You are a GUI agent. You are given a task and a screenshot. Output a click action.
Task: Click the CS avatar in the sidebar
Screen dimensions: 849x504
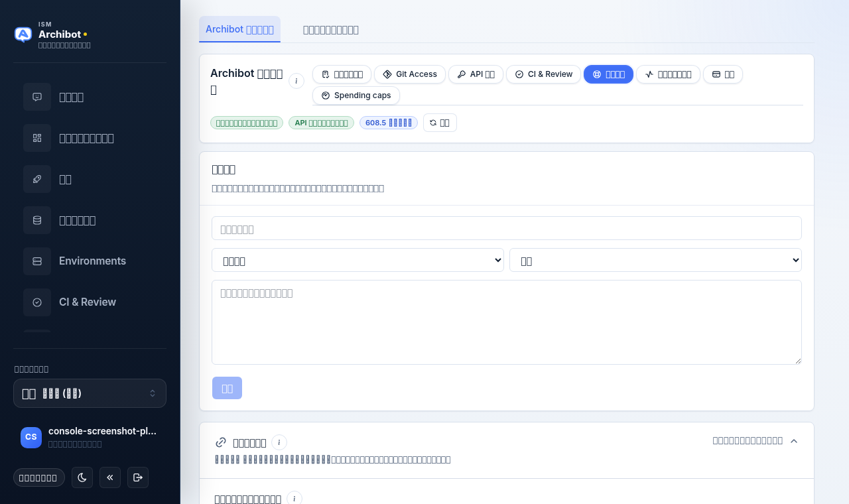coord(31,437)
